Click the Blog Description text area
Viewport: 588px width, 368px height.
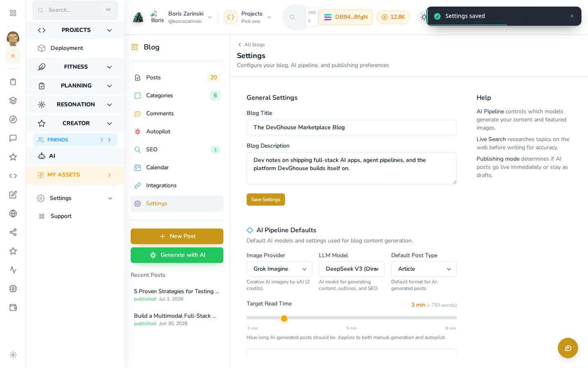click(352, 168)
